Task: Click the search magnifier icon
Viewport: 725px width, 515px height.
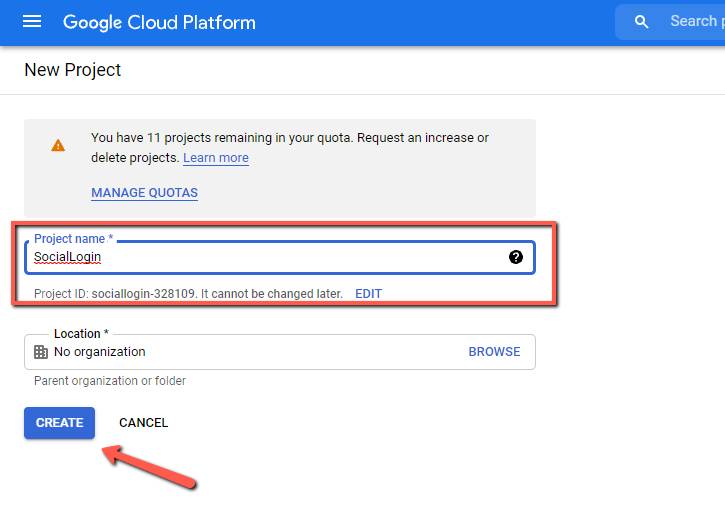Action: pyautogui.click(x=641, y=22)
